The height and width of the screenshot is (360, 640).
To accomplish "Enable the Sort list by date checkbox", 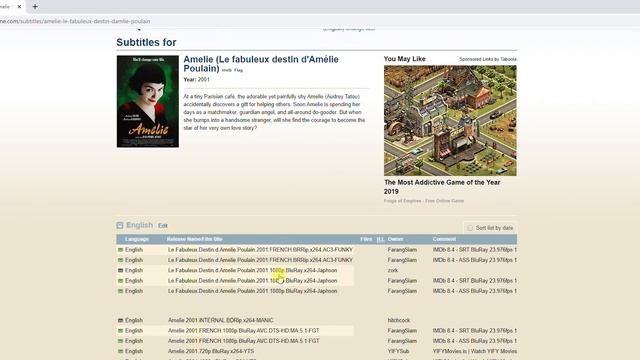I will (470, 228).
